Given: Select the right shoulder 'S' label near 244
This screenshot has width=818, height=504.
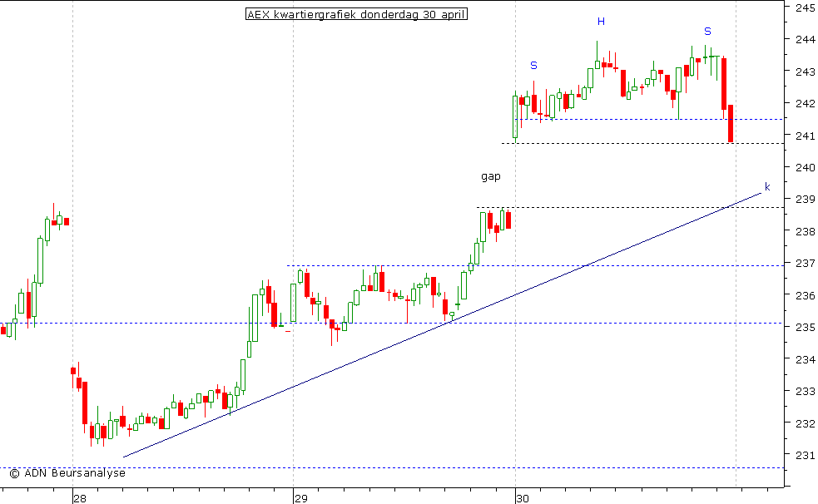Looking at the screenshot, I should pyautogui.click(x=707, y=32).
